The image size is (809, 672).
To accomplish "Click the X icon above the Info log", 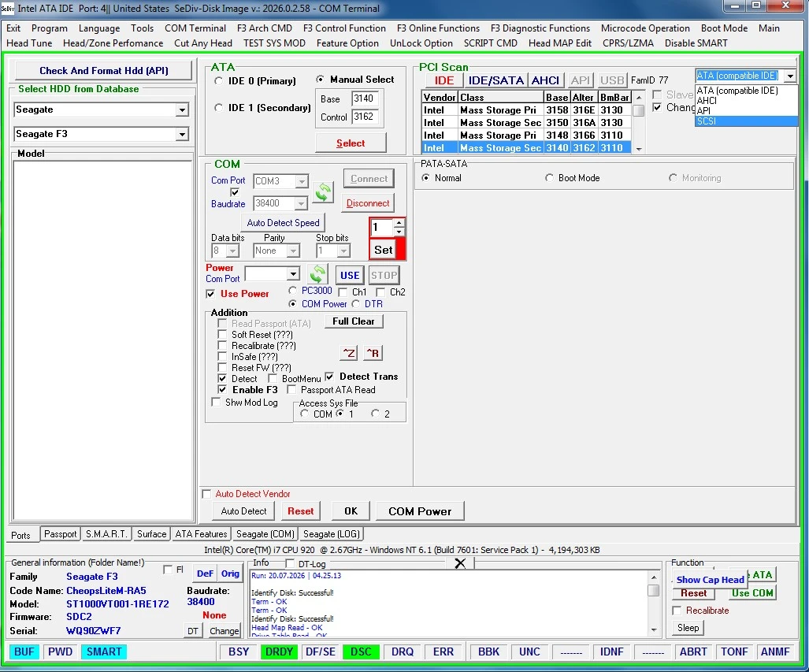I will pyautogui.click(x=460, y=563).
